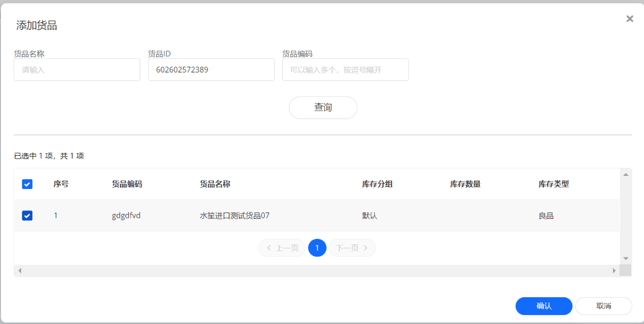Viewport: 644px width, 324px height.
Task: Click the 良品 stock type cell
Action: tap(546, 216)
